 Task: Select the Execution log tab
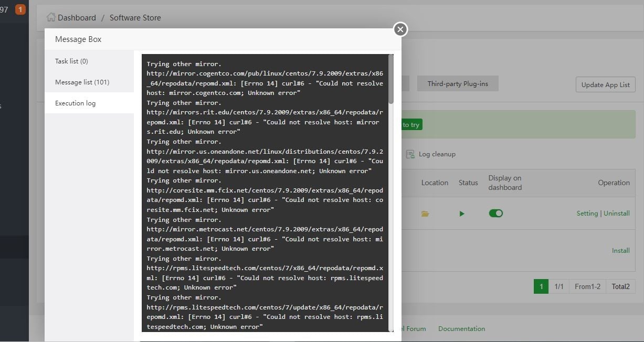(89, 103)
